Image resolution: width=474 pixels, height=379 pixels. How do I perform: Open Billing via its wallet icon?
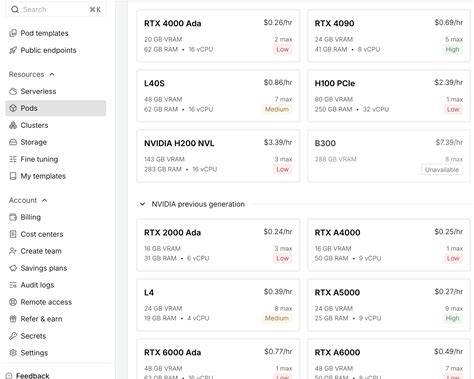pos(13,217)
